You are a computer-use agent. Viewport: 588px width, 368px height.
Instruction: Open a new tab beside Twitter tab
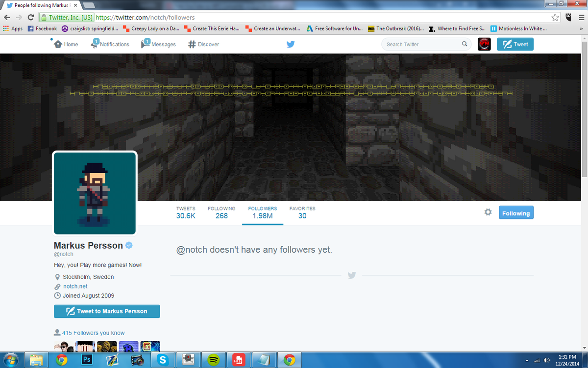(x=89, y=5)
